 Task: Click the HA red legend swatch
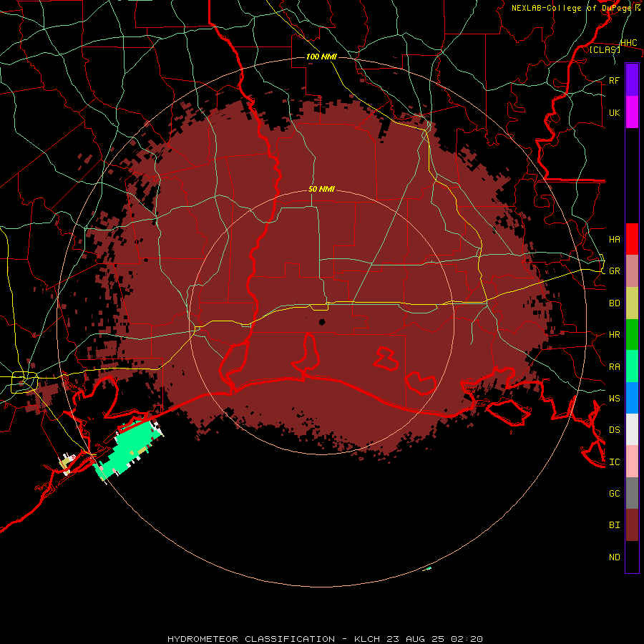pyautogui.click(x=632, y=239)
